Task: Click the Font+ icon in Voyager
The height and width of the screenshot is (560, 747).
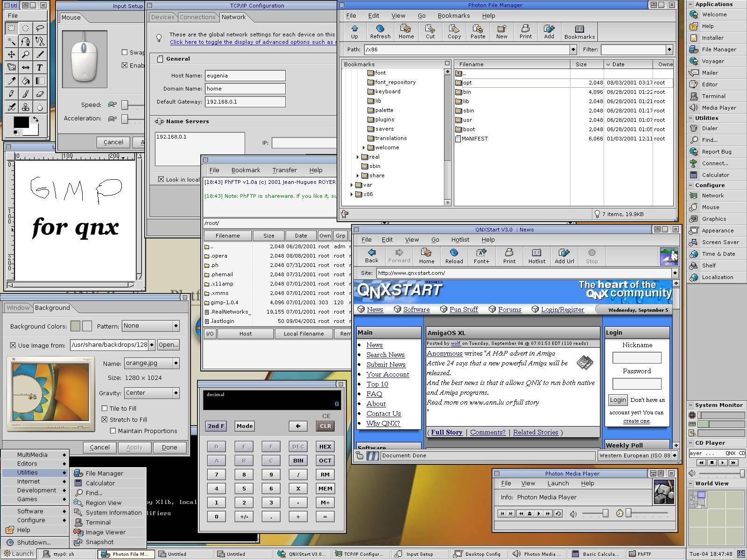Action: (481, 256)
